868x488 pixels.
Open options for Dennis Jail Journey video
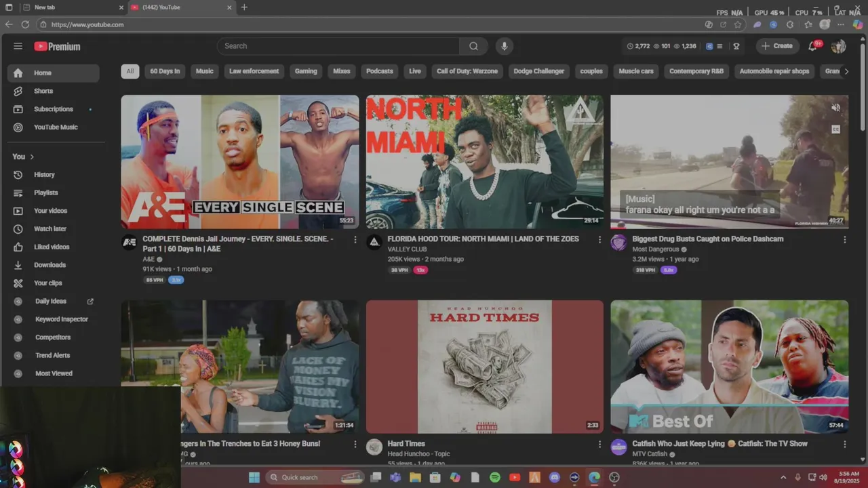click(x=355, y=239)
